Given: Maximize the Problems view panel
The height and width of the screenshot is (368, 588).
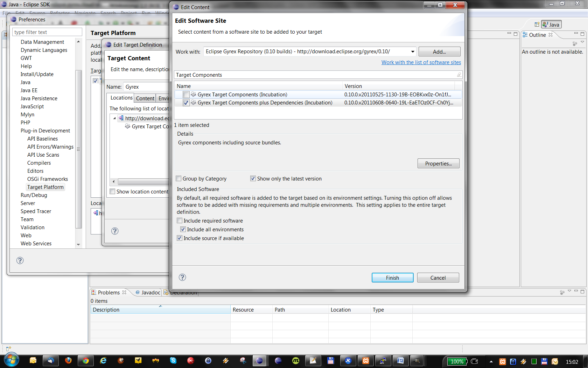Looking at the screenshot, I should tap(582, 291).
